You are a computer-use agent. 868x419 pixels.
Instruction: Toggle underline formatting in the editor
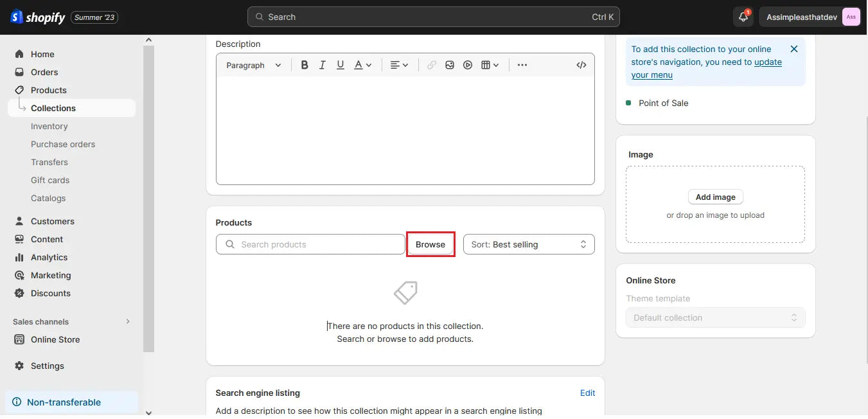tap(340, 64)
